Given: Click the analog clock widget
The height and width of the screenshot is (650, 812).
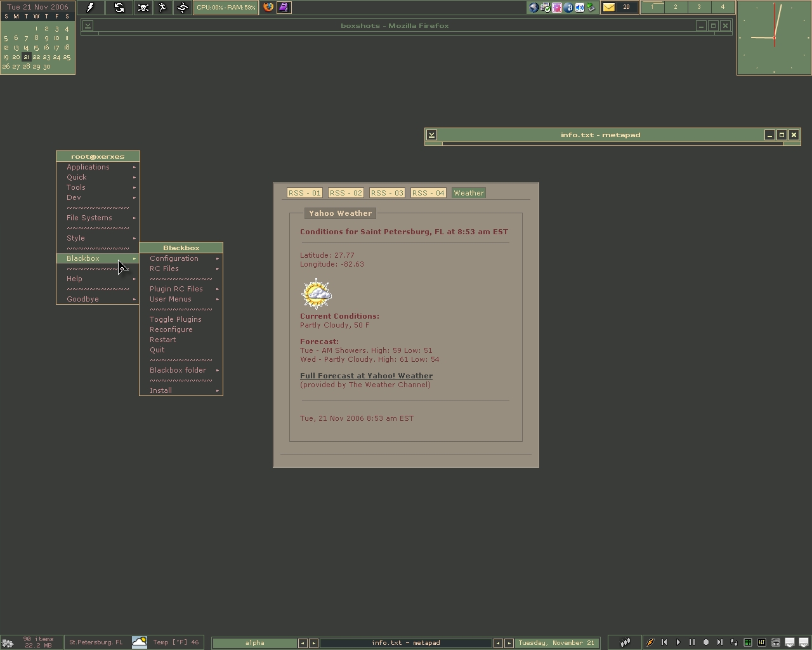Looking at the screenshot, I should (774, 37).
